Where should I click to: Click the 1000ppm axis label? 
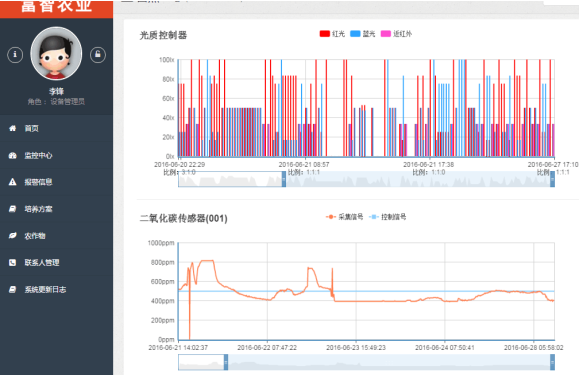pyautogui.click(x=161, y=243)
